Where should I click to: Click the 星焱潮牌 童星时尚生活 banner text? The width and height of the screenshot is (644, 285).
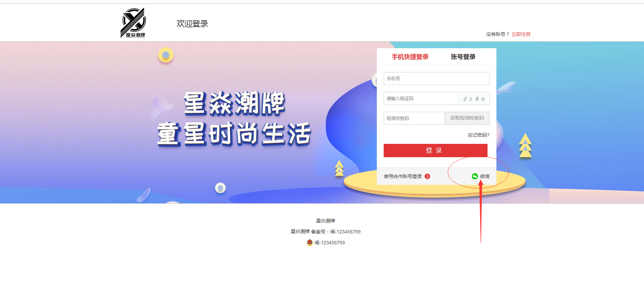[234, 119]
